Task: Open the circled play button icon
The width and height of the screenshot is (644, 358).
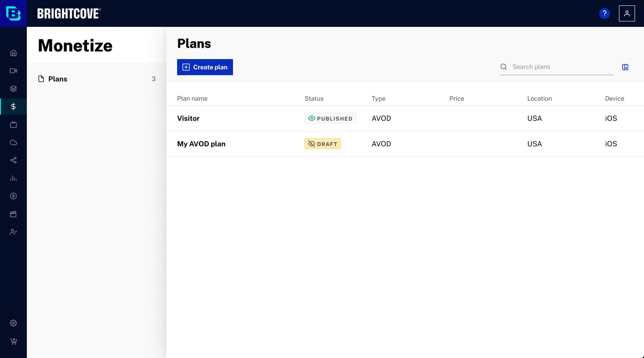Action: [x=13, y=196]
